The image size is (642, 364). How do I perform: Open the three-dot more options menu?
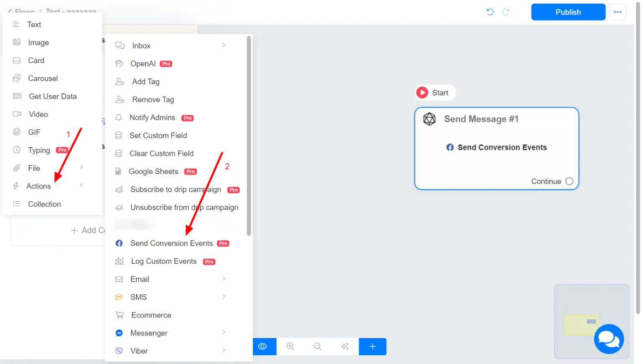click(617, 12)
